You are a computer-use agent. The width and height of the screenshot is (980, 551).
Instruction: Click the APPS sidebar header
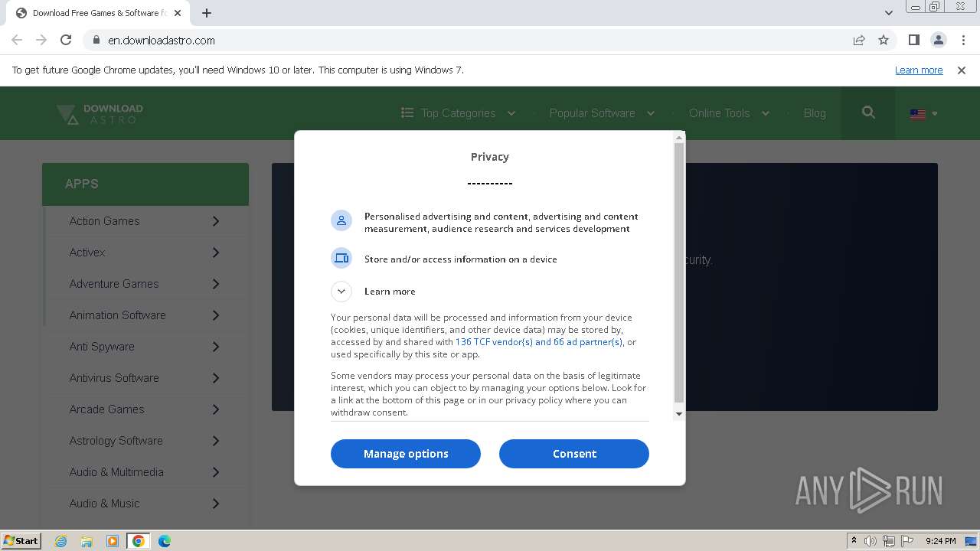coord(145,184)
